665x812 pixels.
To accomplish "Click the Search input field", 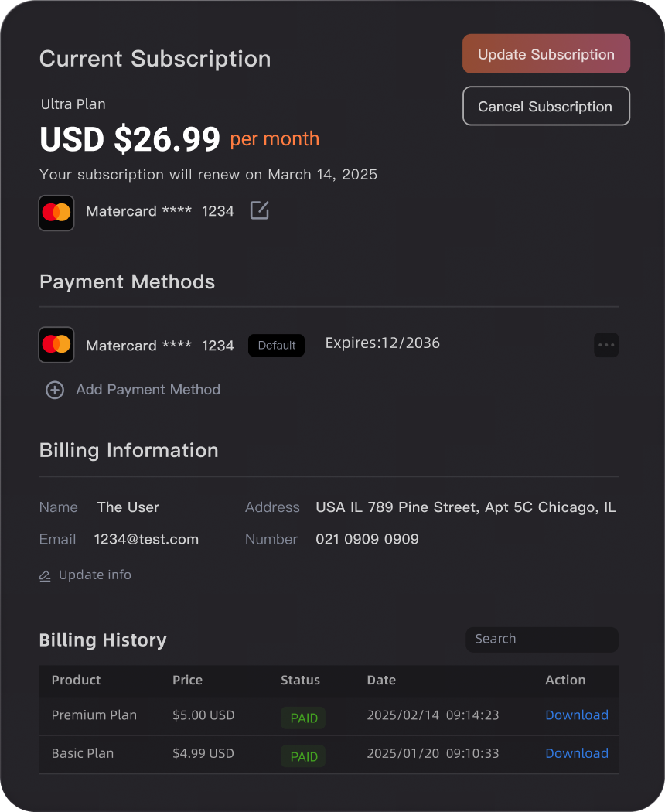I will click(541, 639).
